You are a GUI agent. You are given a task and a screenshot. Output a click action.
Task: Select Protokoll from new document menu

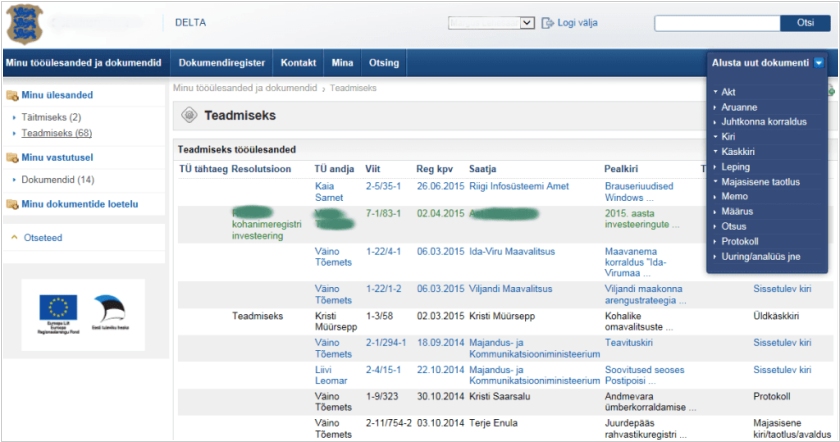(740, 241)
